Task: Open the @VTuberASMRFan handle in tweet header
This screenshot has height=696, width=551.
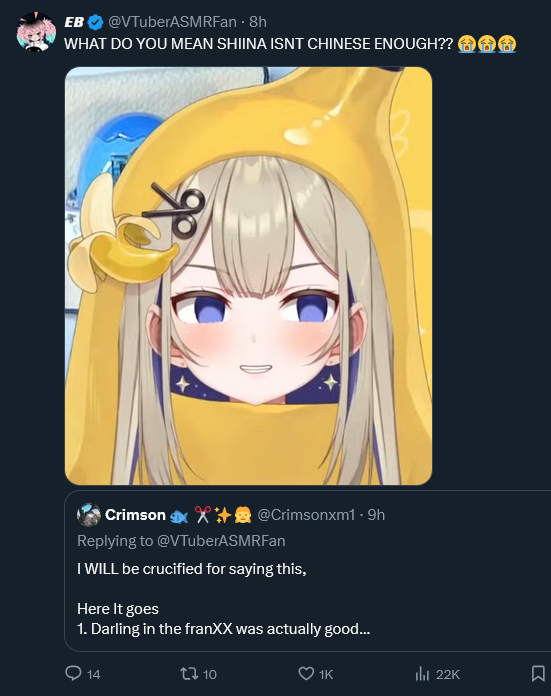Action: [172, 22]
